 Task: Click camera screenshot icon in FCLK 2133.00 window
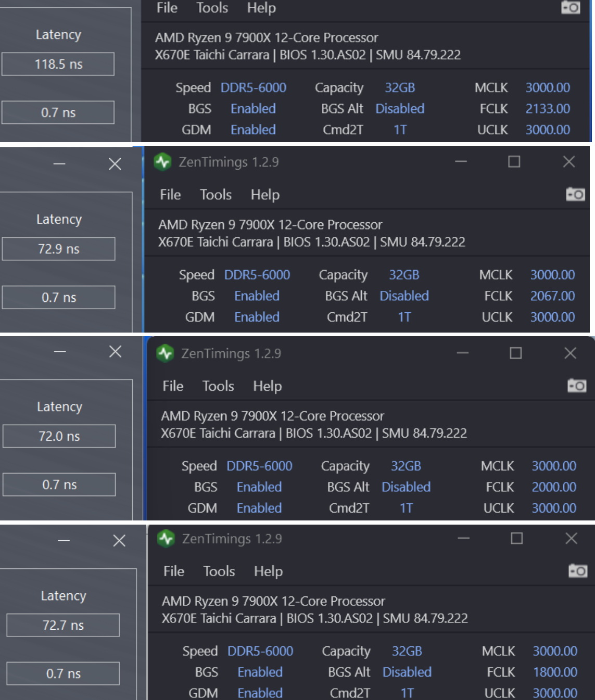point(571,8)
